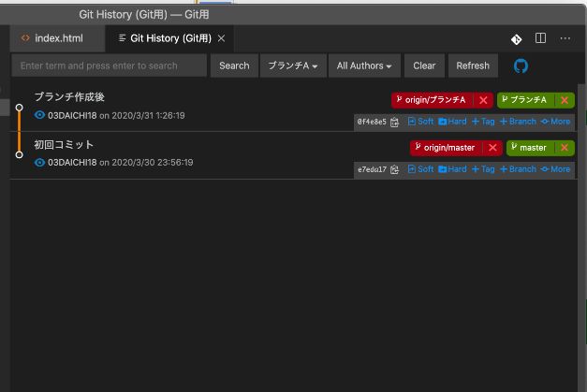Viewport: 587px width, 392px height.
Task: Soft reset to the ブランチ作成後 commit
Action: (x=420, y=122)
